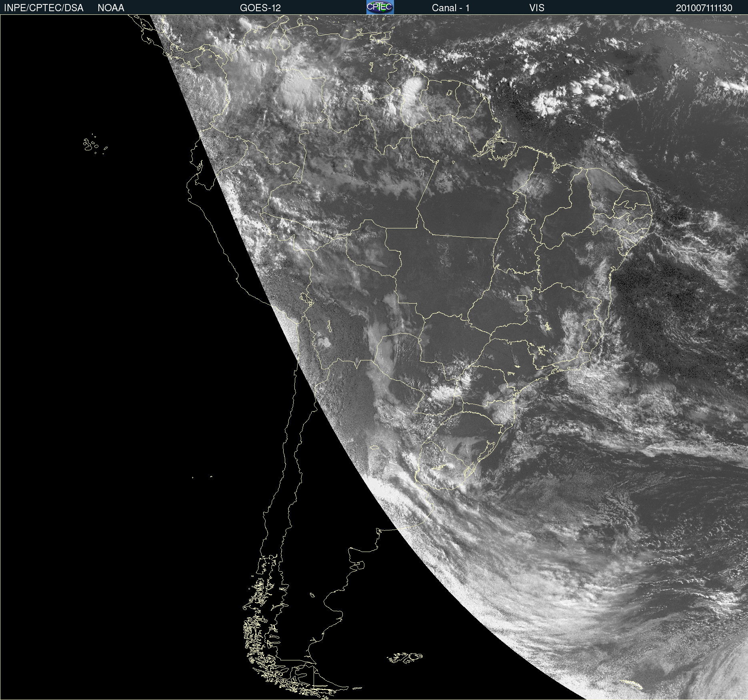
Task: Select the NOAA label in the header
Action: 111,8
